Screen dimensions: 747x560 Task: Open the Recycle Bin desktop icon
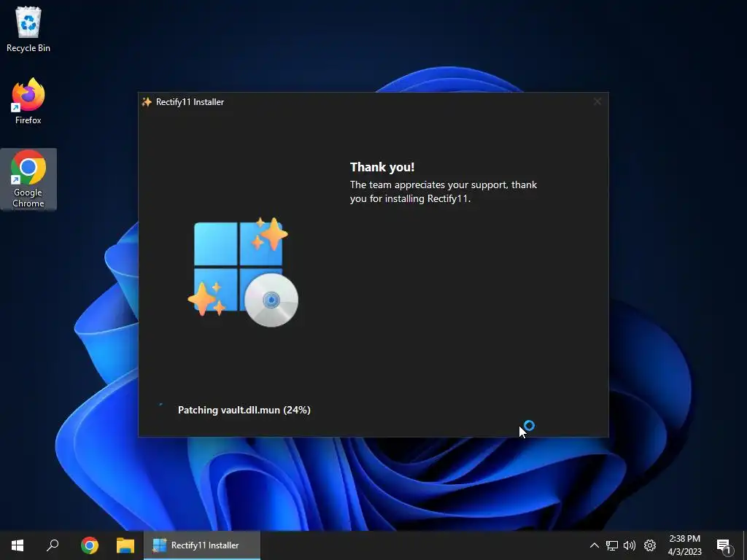pos(28,28)
